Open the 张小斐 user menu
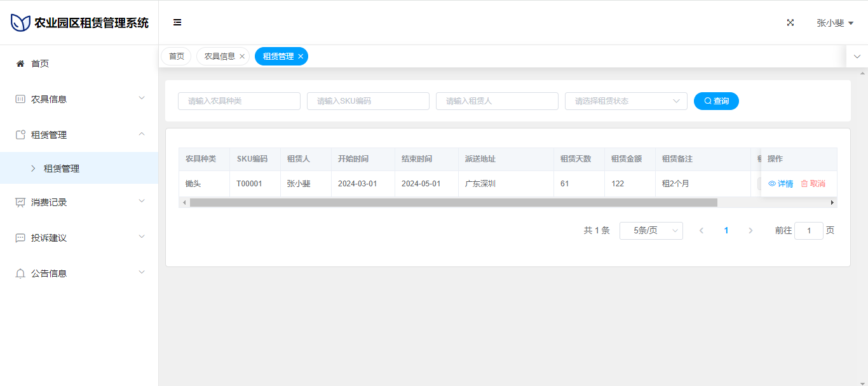Screen dimensions: 868x386 pos(834,23)
